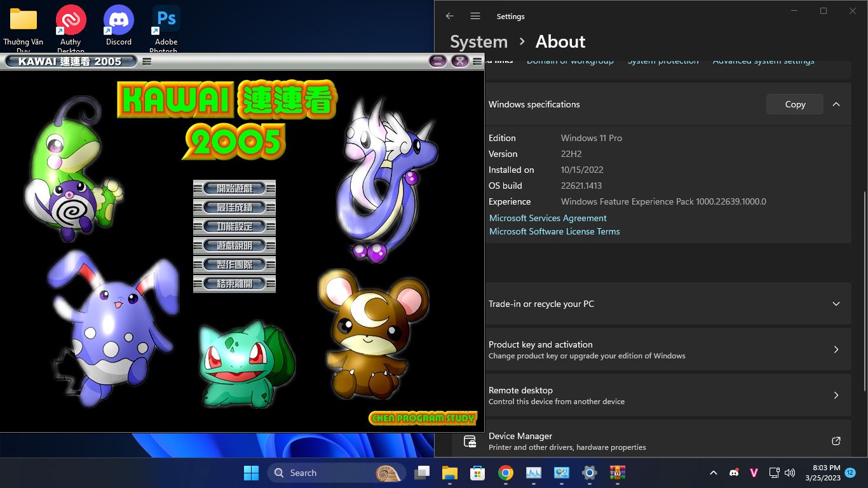868x488 pixels.
Task: Open Discord using its desktop icon
Action: tap(118, 19)
